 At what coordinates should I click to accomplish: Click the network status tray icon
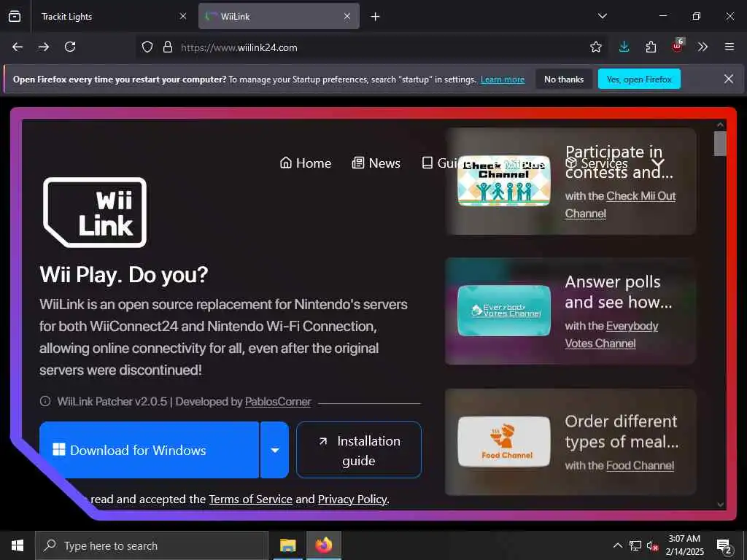pos(635,545)
